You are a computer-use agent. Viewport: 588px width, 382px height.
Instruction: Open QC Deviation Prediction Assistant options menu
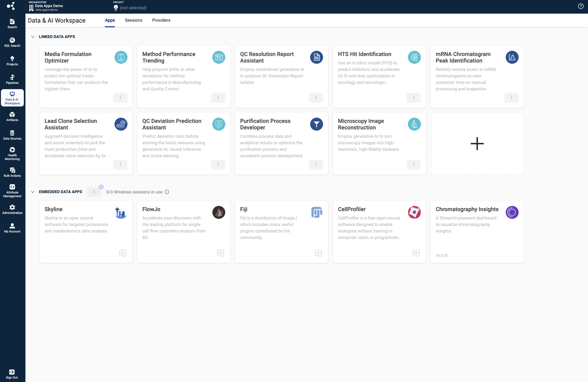pyautogui.click(x=218, y=165)
